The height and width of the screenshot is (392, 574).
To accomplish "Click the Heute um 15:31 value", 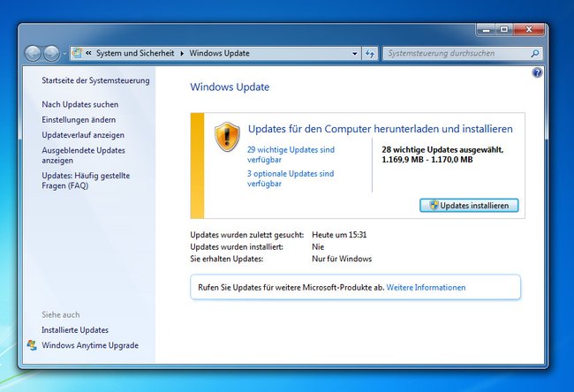I will pyautogui.click(x=339, y=235).
